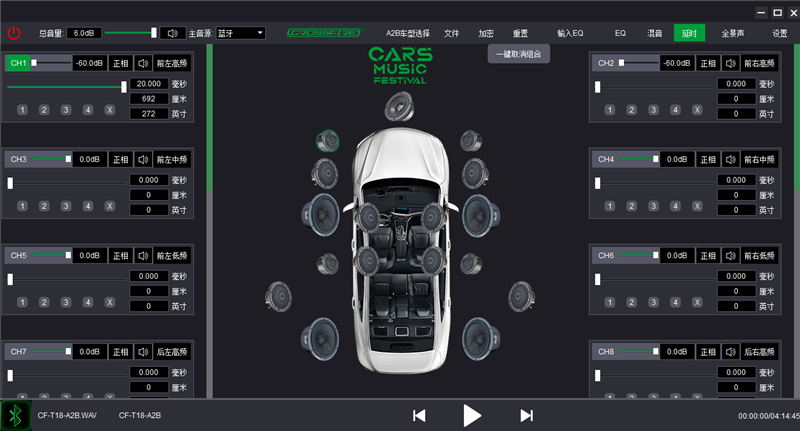800x431 pixels.
Task: Open the 主音源 source dropdown
Action: click(x=240, y=33)
